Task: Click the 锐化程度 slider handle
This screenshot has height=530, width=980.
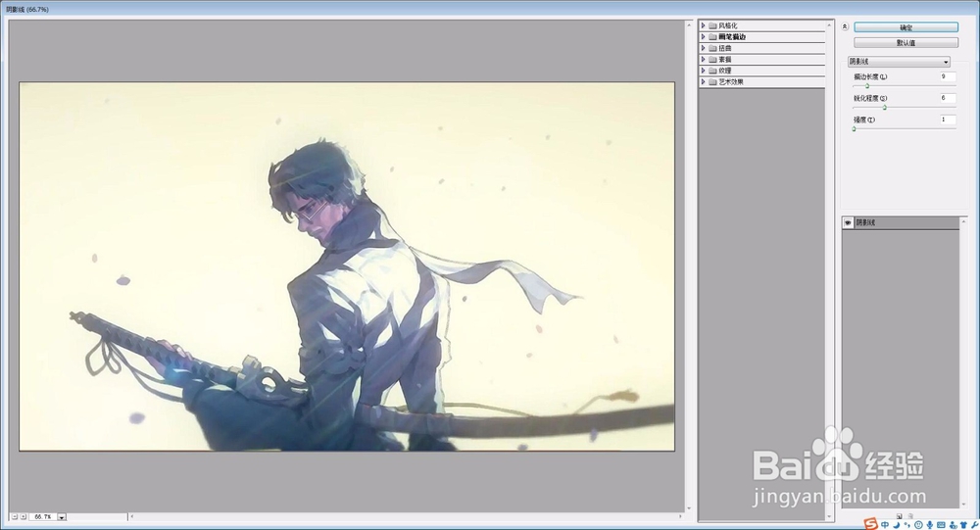Action: (884, 108)
